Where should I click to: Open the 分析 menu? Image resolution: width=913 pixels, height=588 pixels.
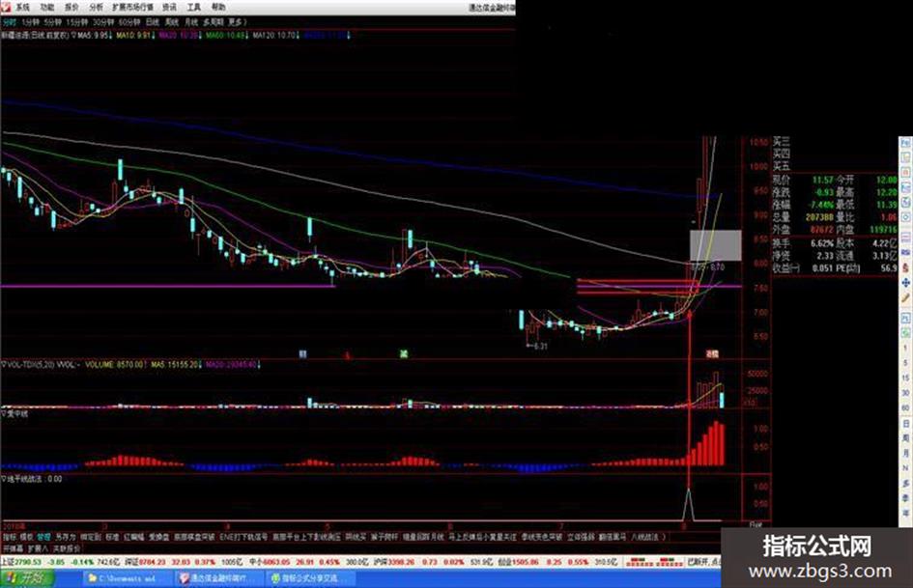point(96,7)
